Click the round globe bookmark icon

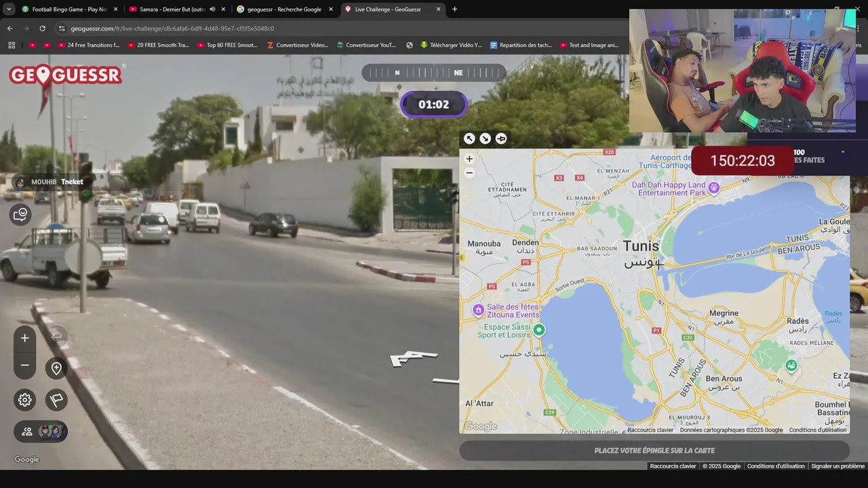click(410, 45)
